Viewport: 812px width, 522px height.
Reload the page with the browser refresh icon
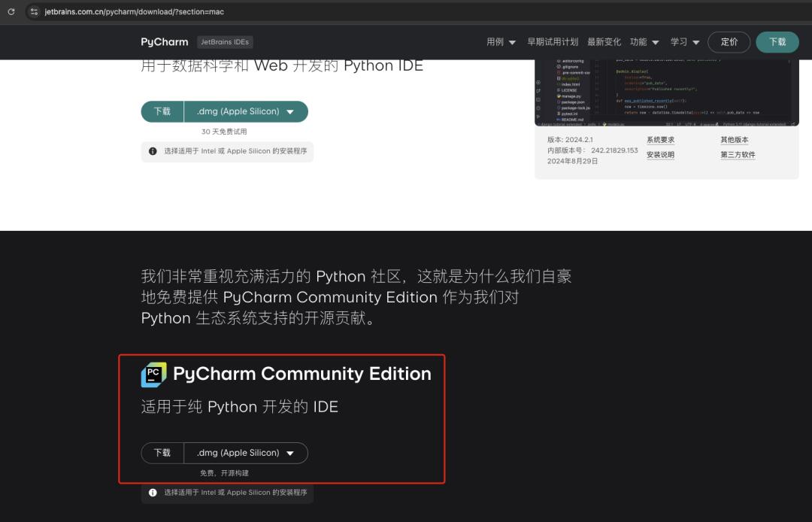(x=11, y=11)
